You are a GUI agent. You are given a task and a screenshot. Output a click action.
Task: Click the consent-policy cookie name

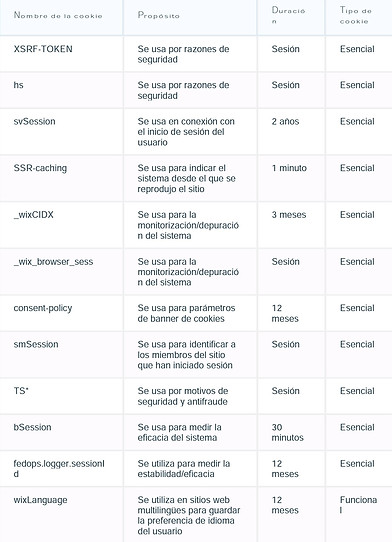43,308
